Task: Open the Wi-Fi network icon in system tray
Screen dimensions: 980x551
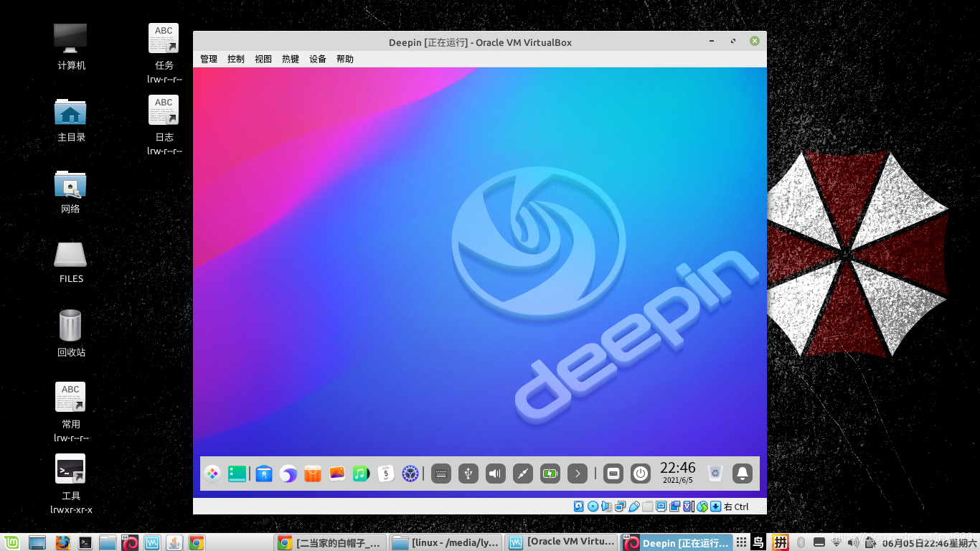Action: (x=836, y=542)
